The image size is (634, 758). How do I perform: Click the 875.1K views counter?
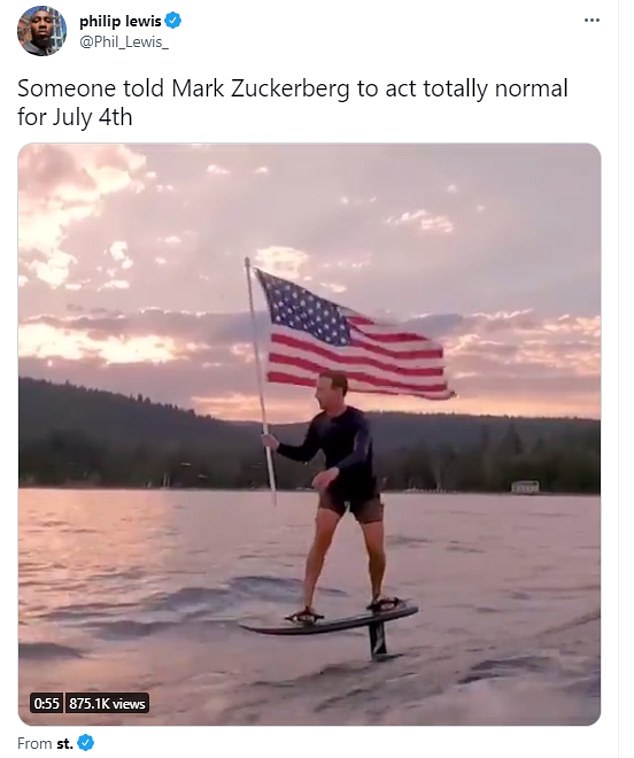pyautogui.click(x=107, y=703)
